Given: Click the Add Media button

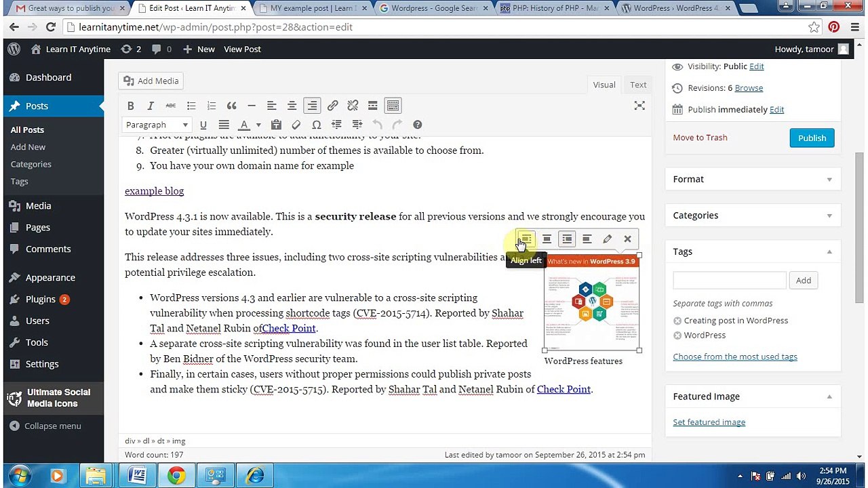Looking at the screenshot, I should tap(151, 81).
